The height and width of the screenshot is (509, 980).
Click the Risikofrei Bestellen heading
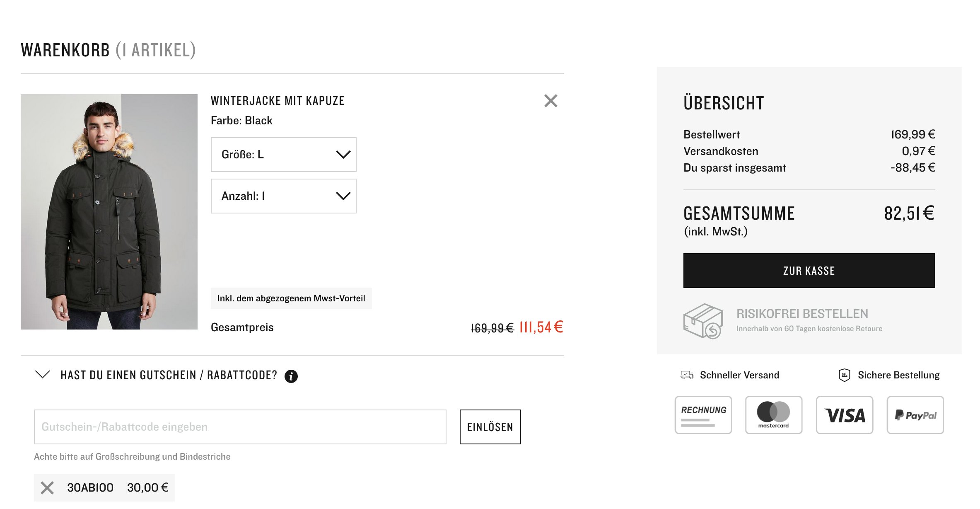802,314
